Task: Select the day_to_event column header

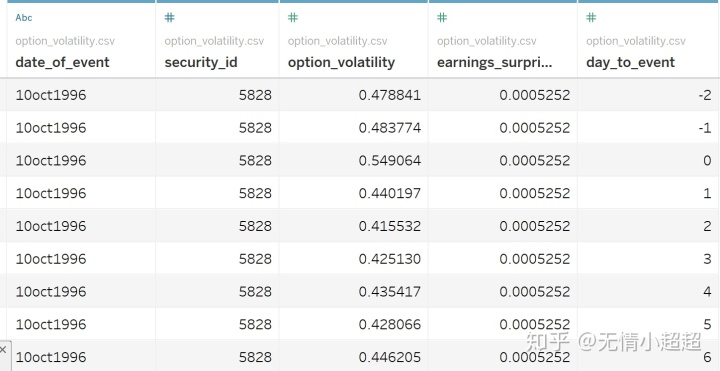Action: coord(630,62)
